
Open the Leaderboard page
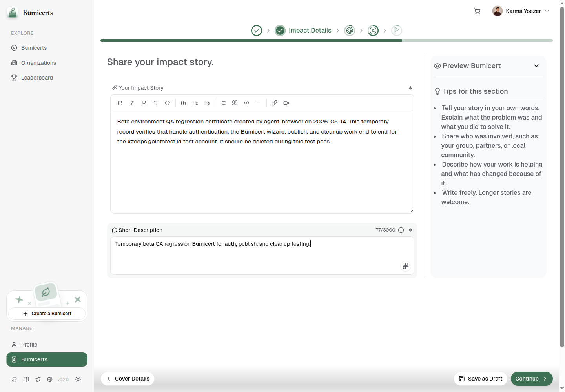(47, 78)
